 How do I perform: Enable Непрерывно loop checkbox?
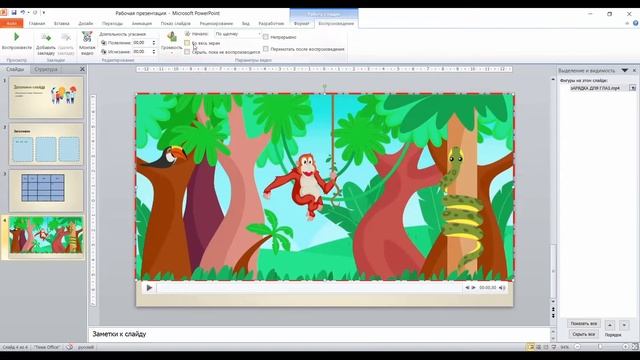click(266, 37)
